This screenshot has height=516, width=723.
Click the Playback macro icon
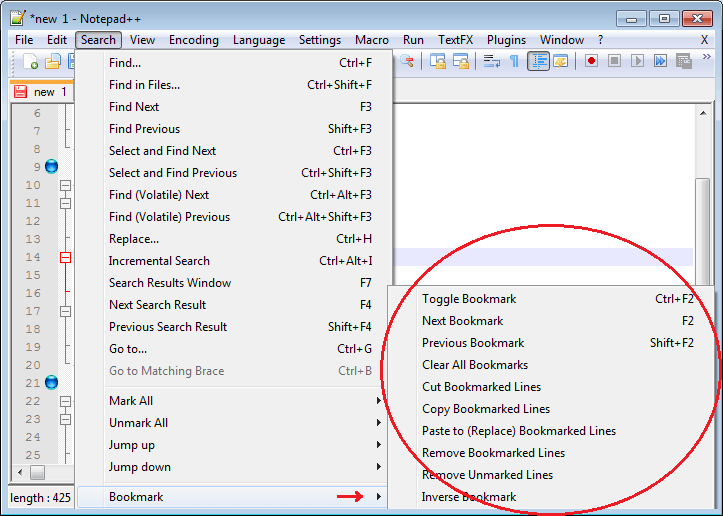(637, 62)
